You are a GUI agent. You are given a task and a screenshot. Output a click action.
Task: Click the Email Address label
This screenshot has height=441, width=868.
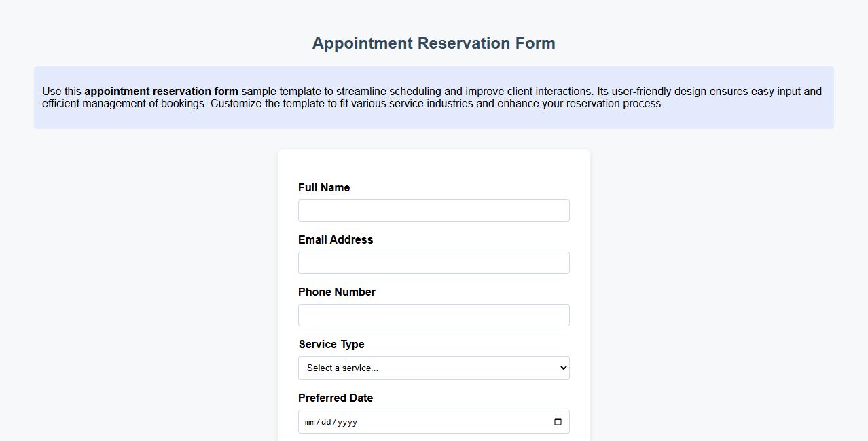(335, 239)
